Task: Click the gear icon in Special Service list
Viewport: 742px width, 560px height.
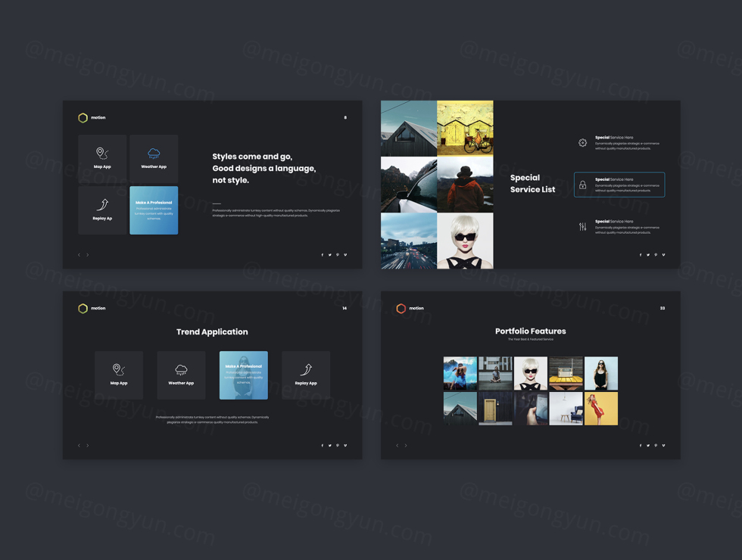Action: click(x=582, y=143)
